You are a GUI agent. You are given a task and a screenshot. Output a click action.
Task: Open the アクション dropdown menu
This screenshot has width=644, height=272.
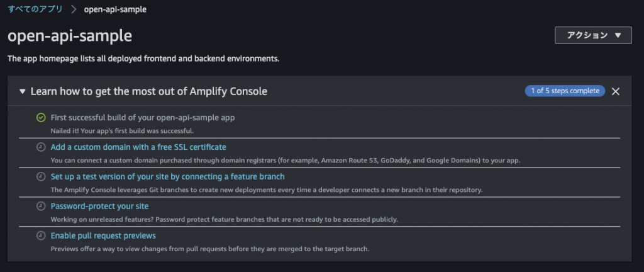tap(593, 35)
